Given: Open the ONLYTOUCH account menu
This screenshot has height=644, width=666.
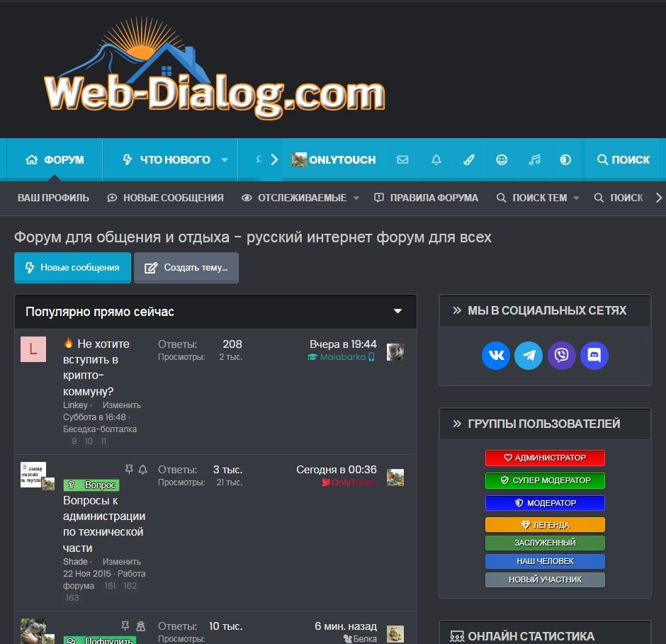Looking at the screenshot, I should coord(334,159).
